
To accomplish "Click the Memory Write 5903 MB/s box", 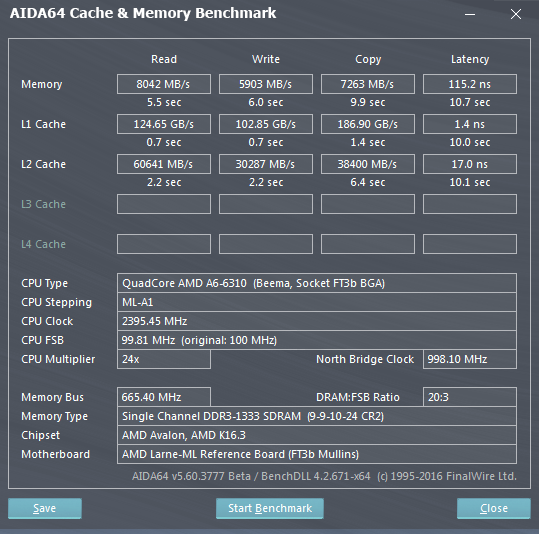I will click(266, 84).
